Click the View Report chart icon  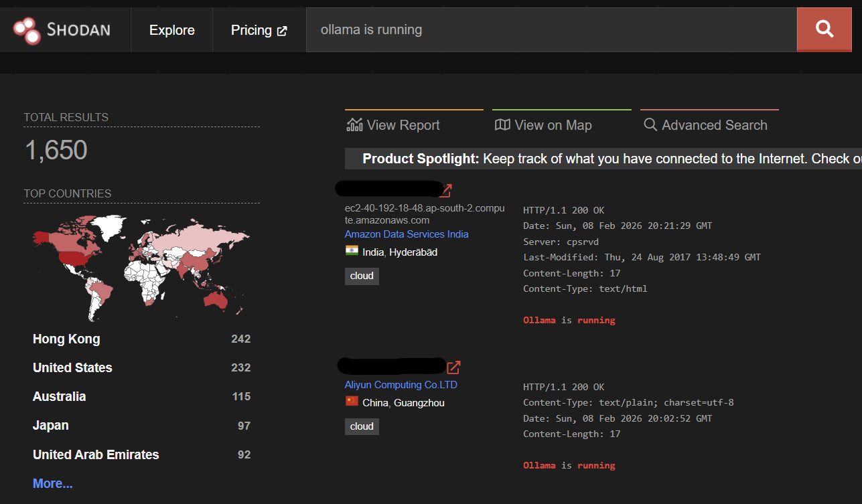[x=354, y=125]
